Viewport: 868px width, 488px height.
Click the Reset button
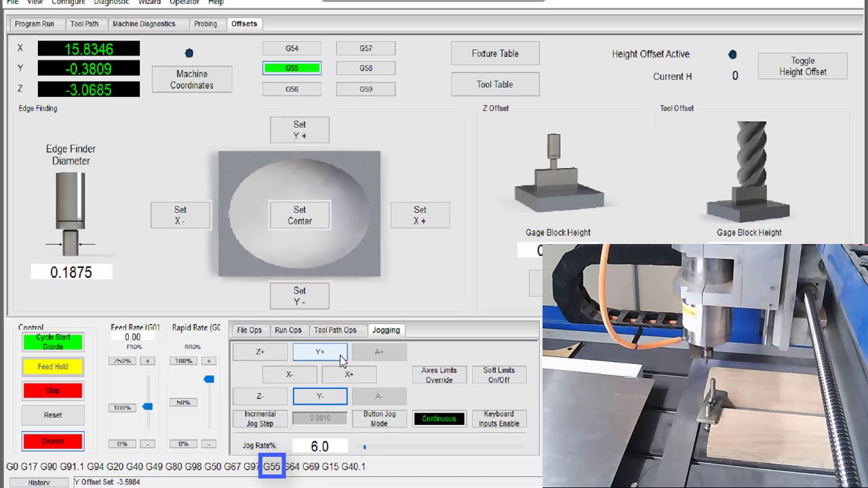pyautogui.click(x=53, y=415)
